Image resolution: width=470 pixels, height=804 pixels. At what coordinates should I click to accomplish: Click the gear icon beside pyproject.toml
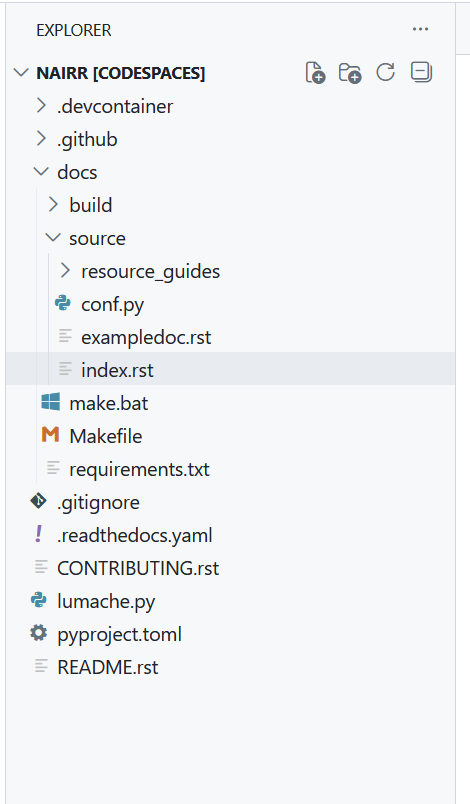pos(38,633)
